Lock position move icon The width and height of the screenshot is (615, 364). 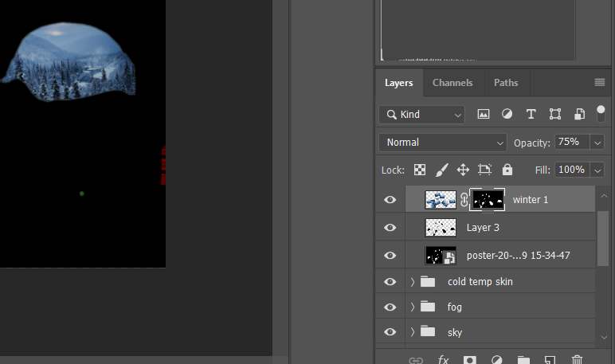click(463, 170)
